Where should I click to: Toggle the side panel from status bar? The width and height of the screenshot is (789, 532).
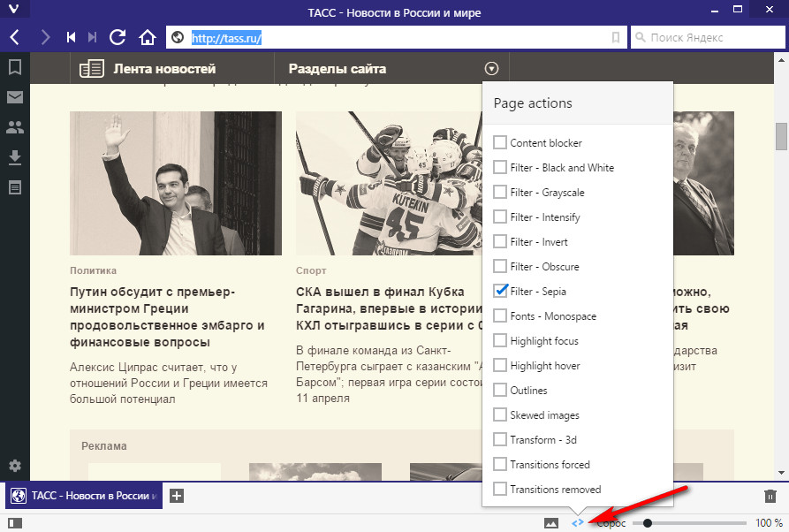(x=15, y=523)
